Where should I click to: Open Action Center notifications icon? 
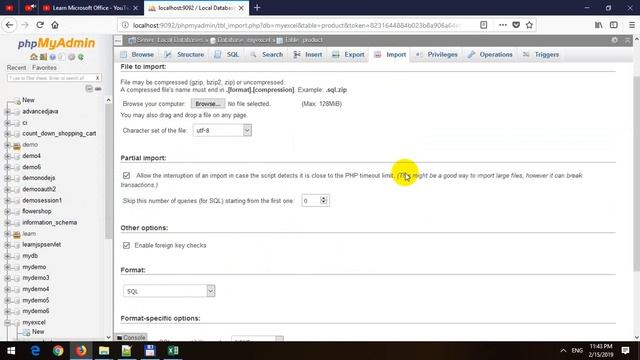pos(625,351)
